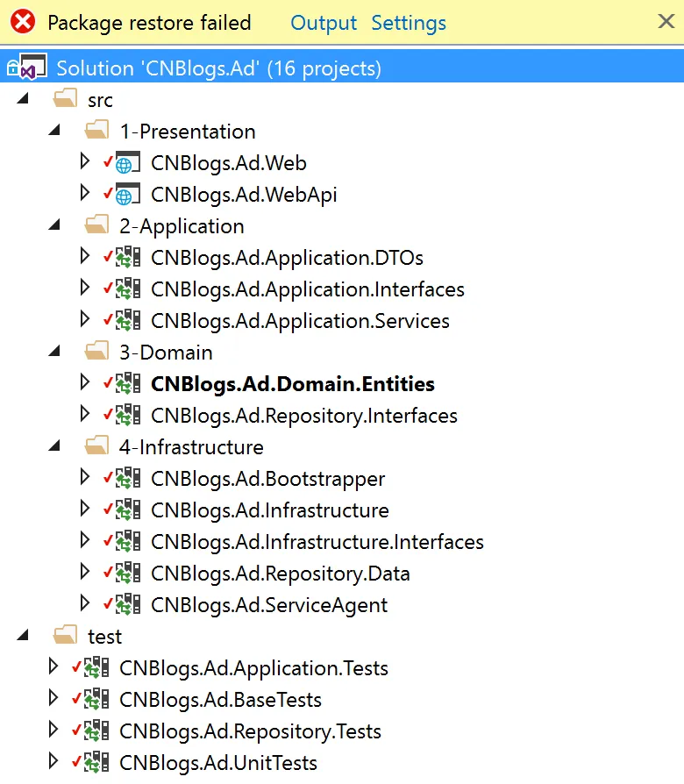Click the CNBlogs.Ad.Bootstrapper project icon
Viewport: 684px width, 784px height.
(x=128, y=479)
